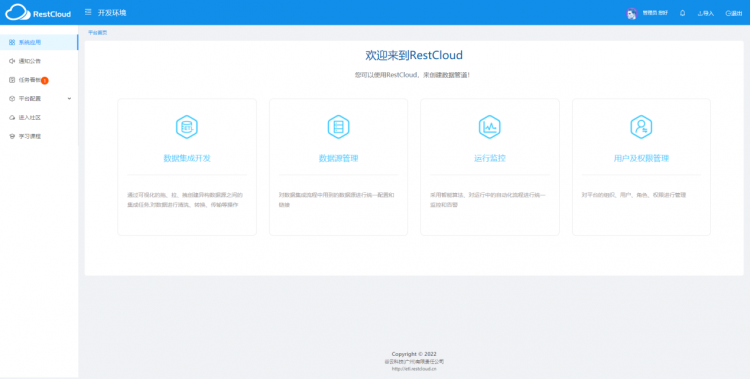750x379 pixels.
Task: Open the 平台配置 submenu in the sidebar
Action: click(39, 99)
